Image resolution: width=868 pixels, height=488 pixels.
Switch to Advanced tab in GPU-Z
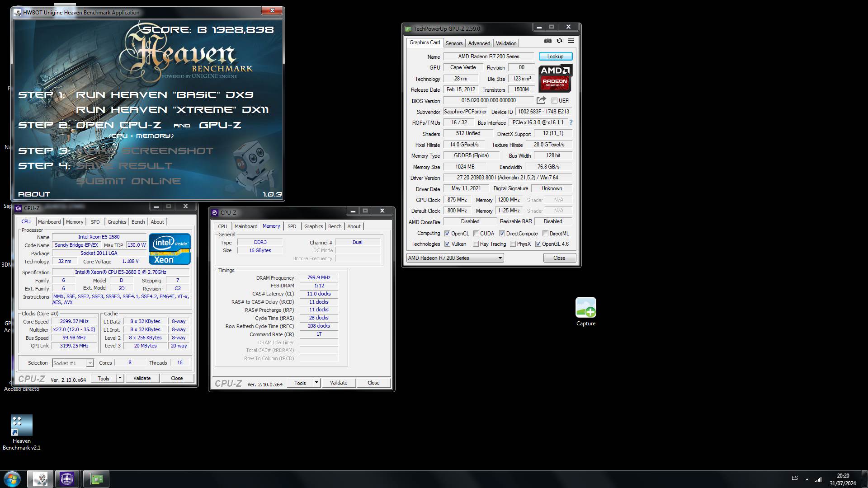pos(479,43)
